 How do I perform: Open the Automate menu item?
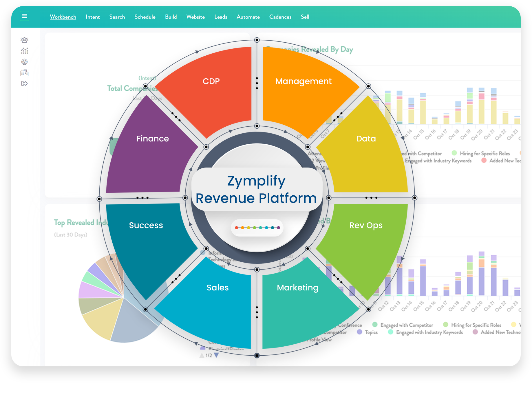[x=248, y=17]
